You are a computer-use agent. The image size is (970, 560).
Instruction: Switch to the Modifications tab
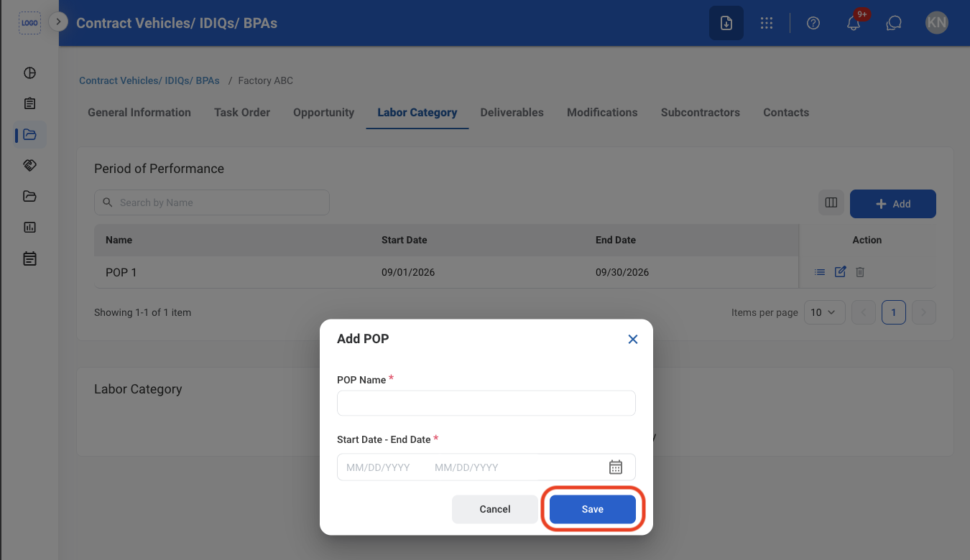pos(602,113)
